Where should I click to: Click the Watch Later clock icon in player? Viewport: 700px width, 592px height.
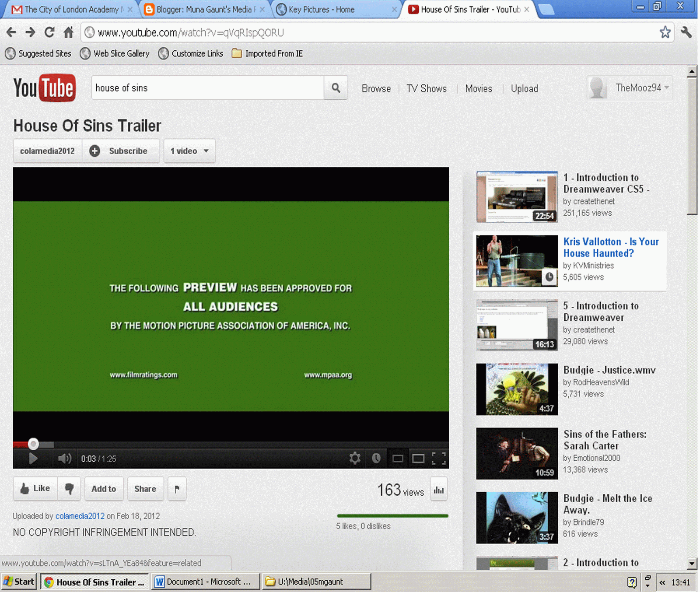point(376,458)
